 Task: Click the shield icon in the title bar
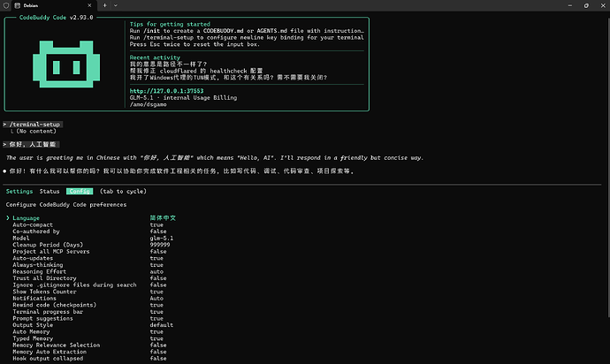point(6,5)
